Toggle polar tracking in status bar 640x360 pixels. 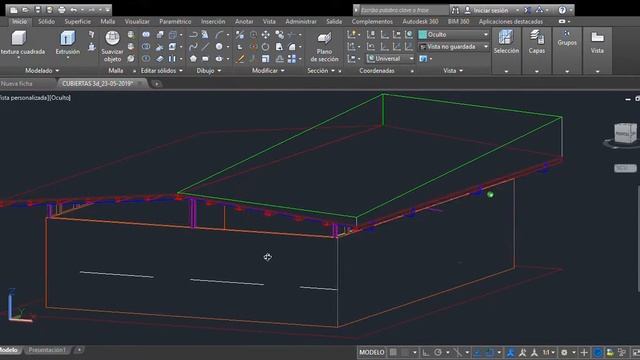438,352
